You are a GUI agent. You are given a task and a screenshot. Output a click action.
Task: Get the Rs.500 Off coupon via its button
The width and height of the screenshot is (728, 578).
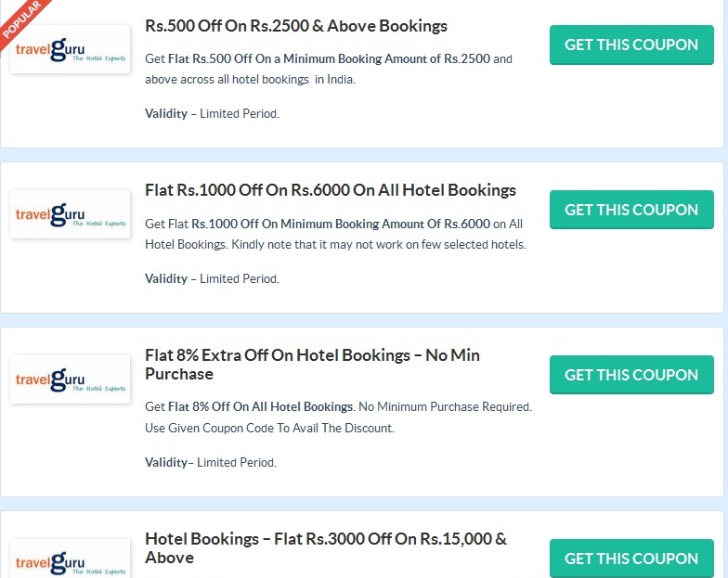(x=631, y=45)
